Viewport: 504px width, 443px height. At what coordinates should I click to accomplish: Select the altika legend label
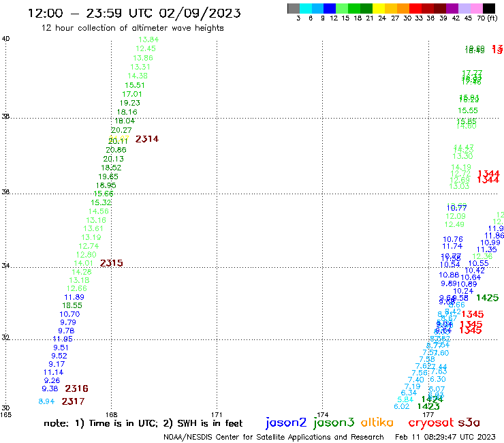[x=377, y=422]
